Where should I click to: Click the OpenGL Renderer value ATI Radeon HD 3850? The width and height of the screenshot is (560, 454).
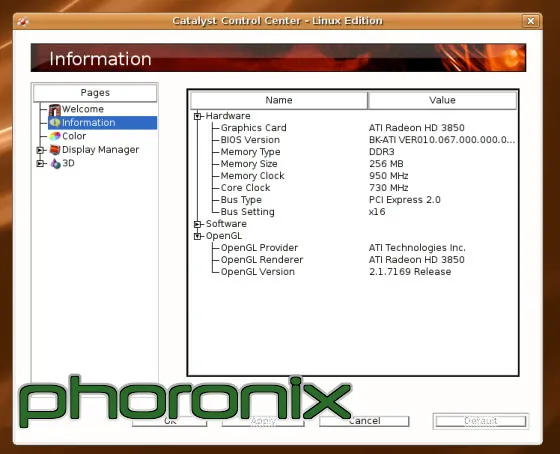[416, 260]
